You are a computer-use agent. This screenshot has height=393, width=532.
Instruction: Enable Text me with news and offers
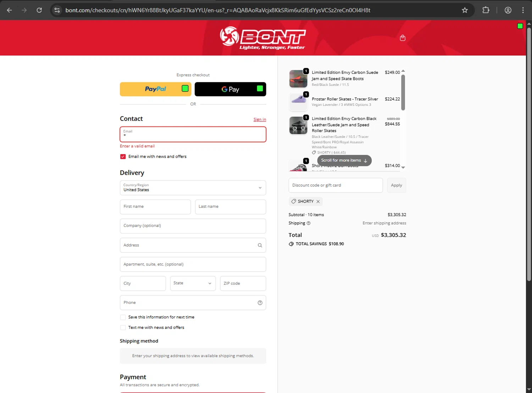click(123, 328)
